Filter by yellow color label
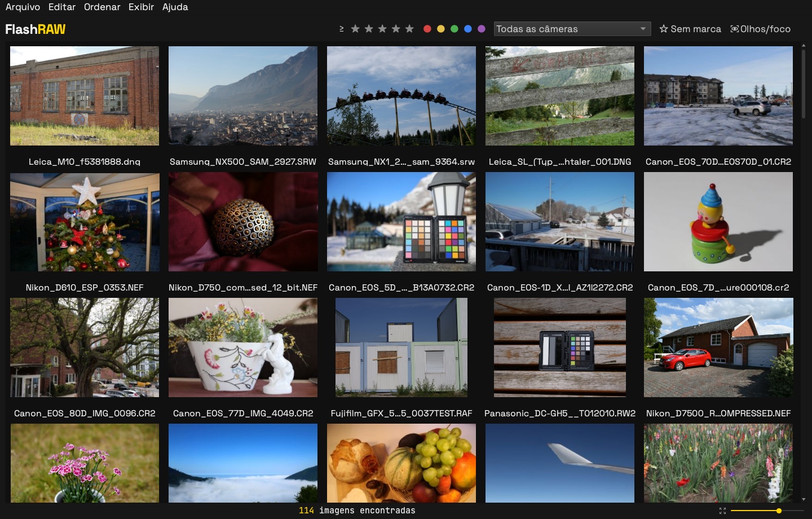This screenshot has width=812, height=519. coord(441,29)
